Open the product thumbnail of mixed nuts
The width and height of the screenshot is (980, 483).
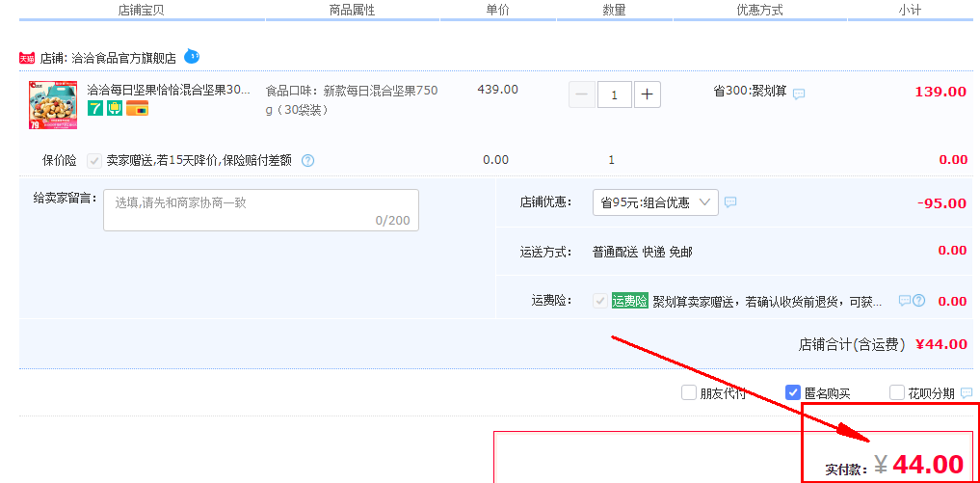point(53,106)
